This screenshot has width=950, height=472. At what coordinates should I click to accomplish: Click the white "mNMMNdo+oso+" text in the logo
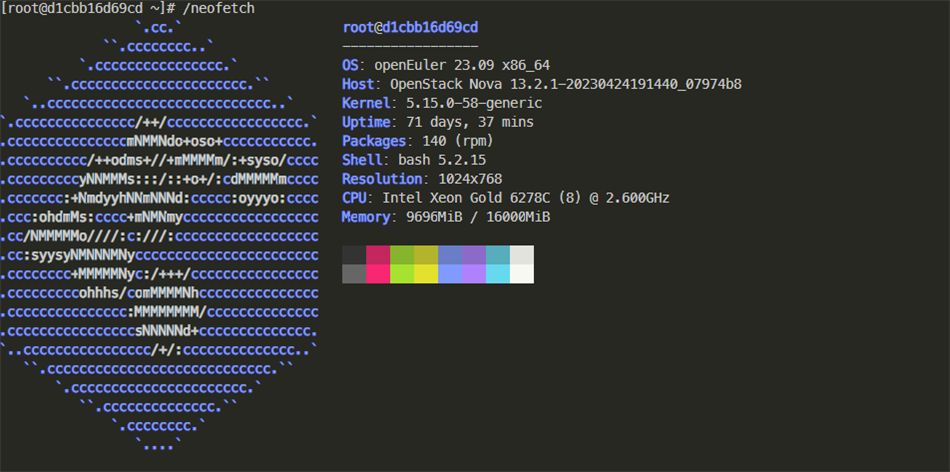tap(174, 142)
